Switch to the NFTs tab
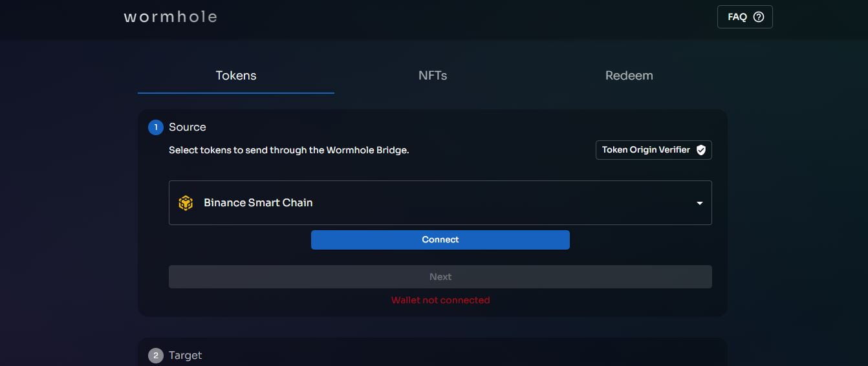 pos(433,76)
